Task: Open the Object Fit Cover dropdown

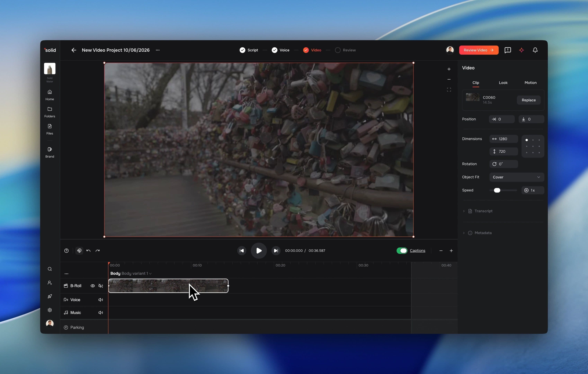Action: coord(517,177)
